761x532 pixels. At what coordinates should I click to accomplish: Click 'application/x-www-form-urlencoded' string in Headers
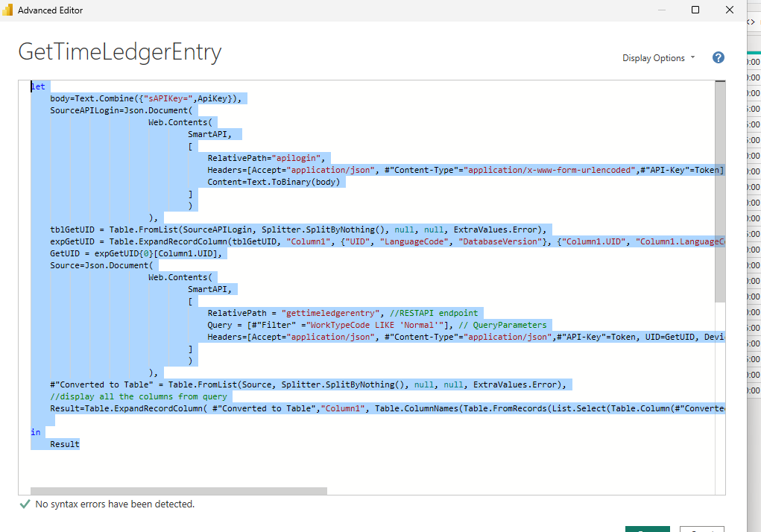pos(549,170)
